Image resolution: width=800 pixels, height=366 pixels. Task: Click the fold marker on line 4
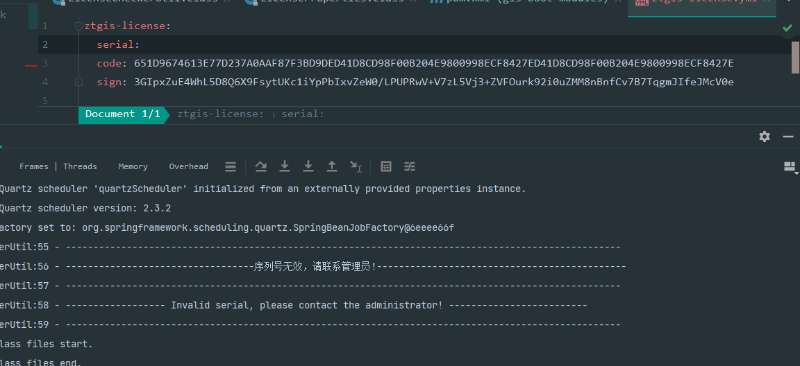coord(79,82)
